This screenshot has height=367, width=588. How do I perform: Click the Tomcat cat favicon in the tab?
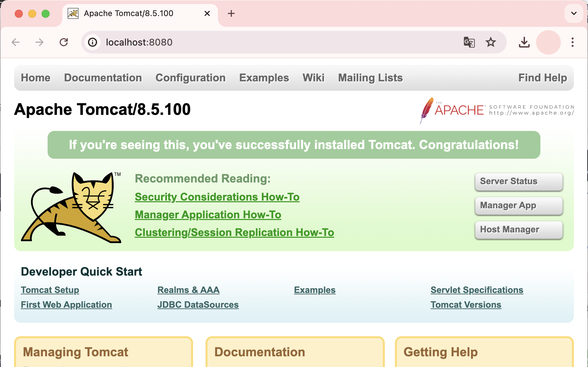click(x=73, y=13)
